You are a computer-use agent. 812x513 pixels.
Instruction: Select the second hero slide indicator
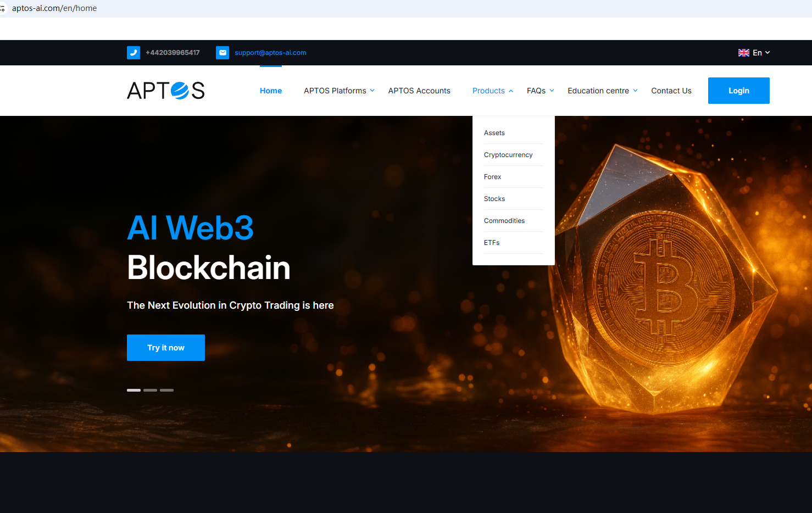point(150,390)
